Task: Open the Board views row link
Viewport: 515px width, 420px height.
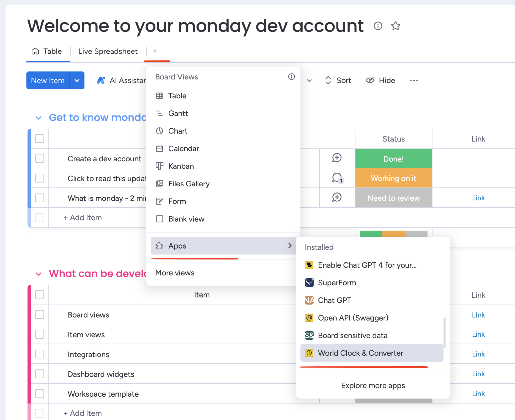Action: coord(478,315)
